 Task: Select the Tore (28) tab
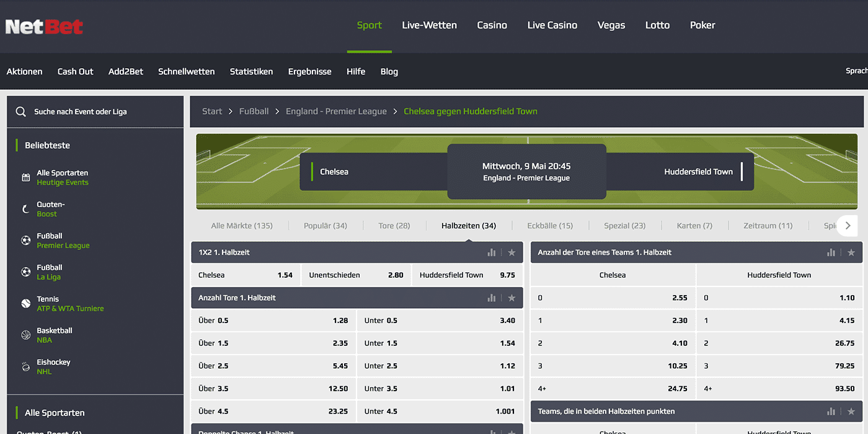[394, 226]
